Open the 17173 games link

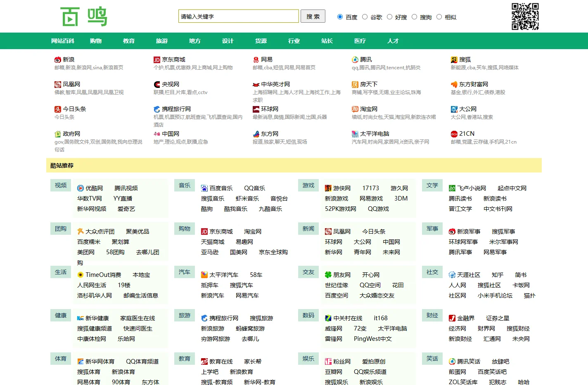(370, 188)
